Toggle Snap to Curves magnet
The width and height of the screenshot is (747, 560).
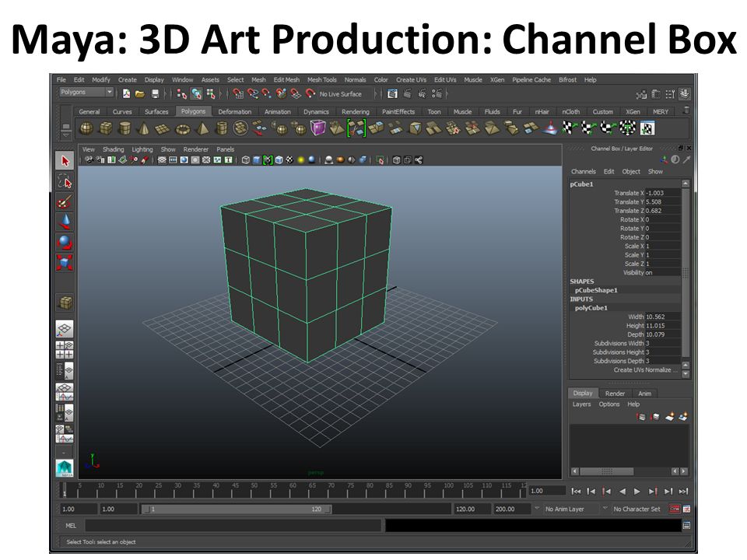tap(252, 94)
